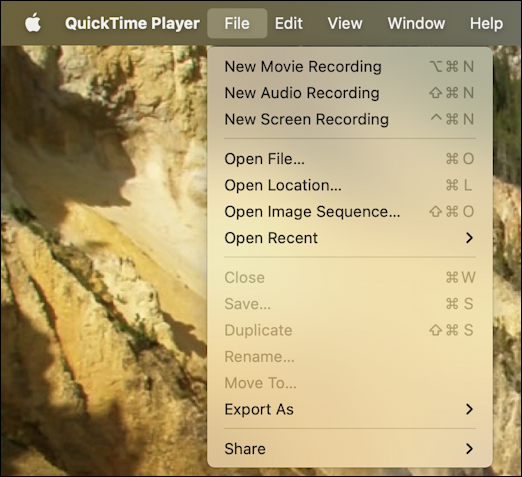
Task: Open the Help menu
Action: (x=486, y=23)
